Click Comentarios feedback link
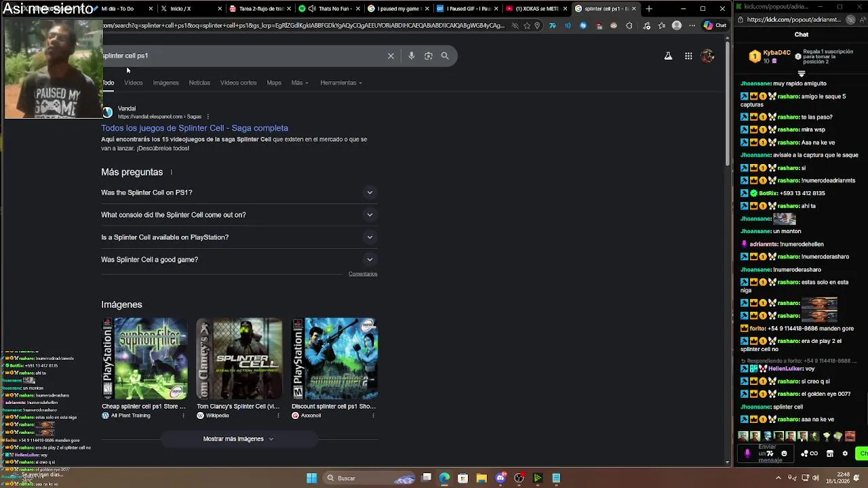868x488 pixels. (363, 274)
